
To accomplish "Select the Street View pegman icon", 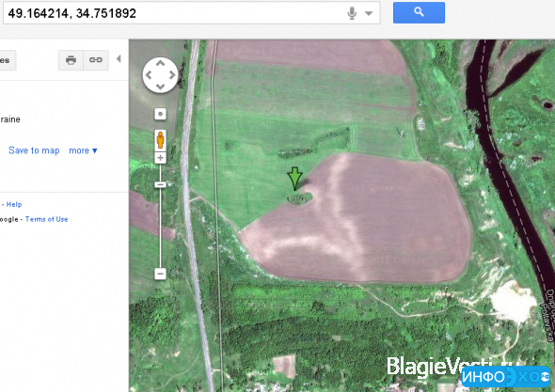I will (160, 140).
